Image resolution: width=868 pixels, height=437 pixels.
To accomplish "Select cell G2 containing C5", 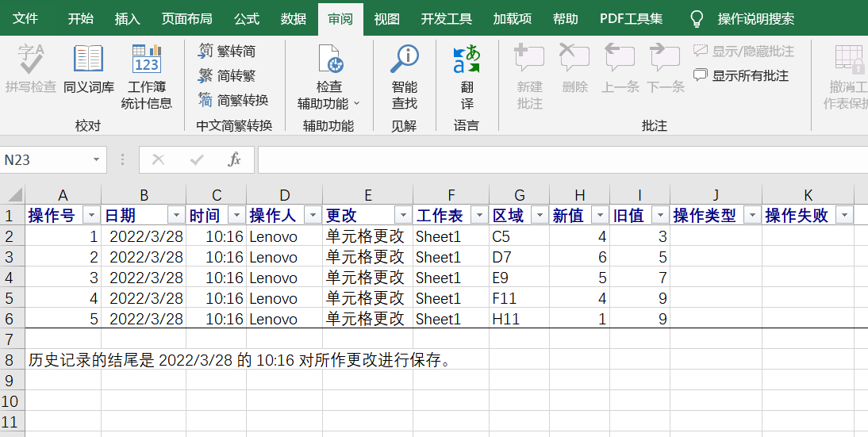I will [x=519, y=236].
